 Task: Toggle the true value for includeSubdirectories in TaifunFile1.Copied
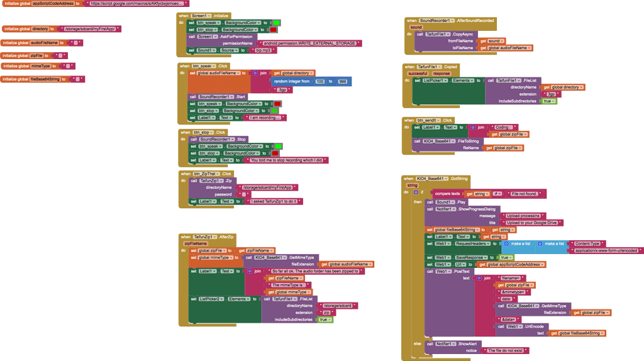point(547,101)
